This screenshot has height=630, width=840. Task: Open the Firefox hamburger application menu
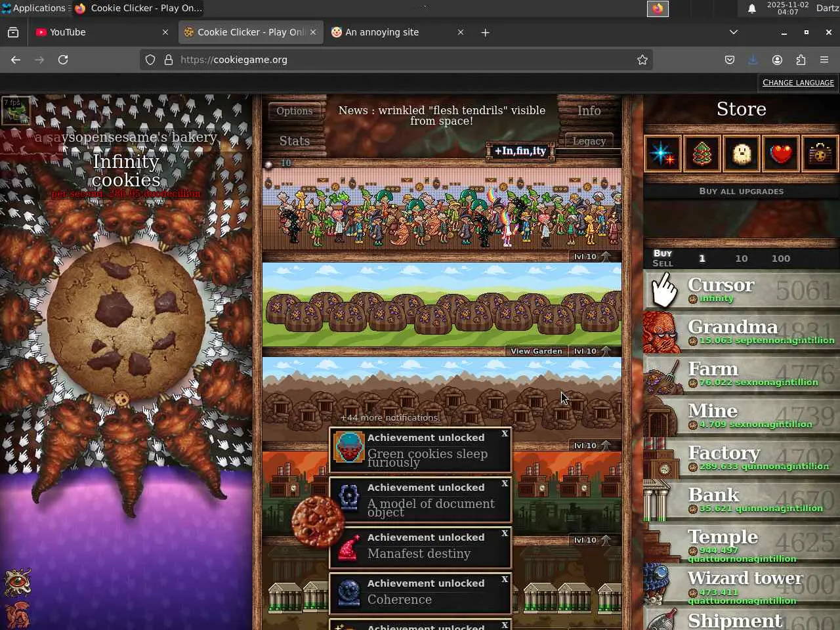click(x=824, y=60)
